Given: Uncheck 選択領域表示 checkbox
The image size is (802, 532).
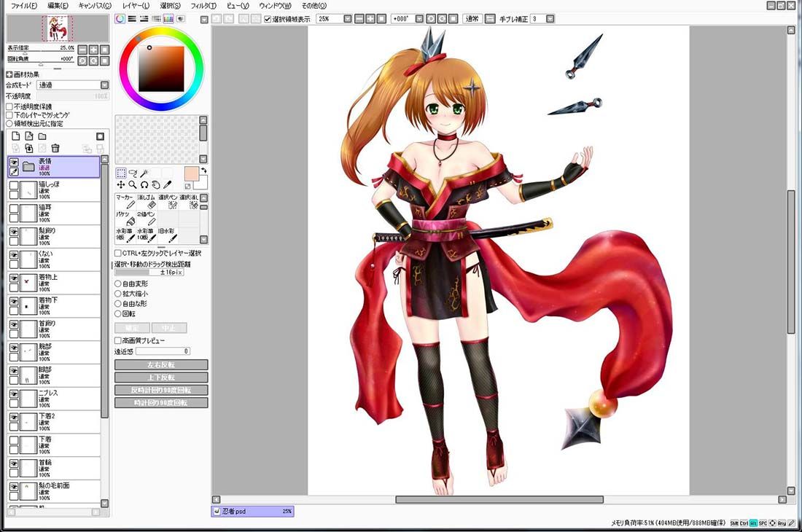Looking at the screenshot, I should click(x=268, y=19).
